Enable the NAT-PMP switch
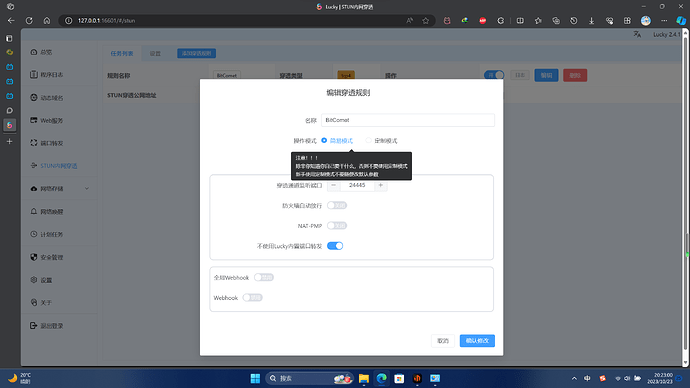 pos(337,226)
